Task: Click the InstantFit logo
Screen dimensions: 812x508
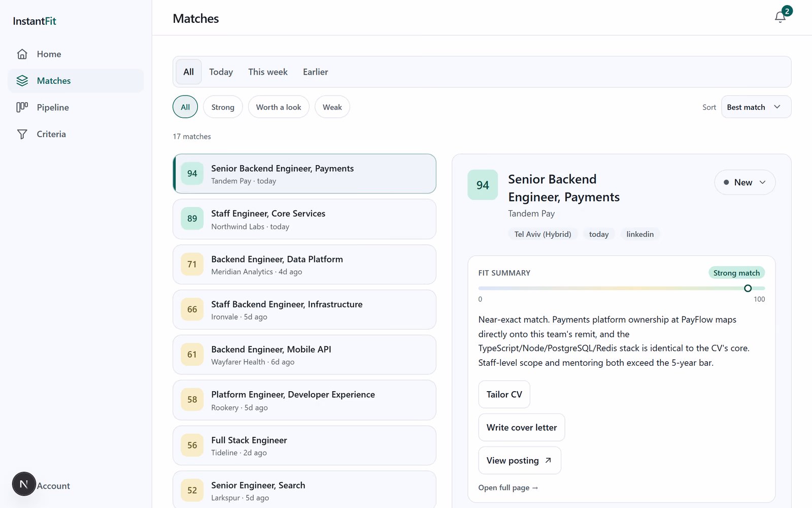Action: point(35,21)
